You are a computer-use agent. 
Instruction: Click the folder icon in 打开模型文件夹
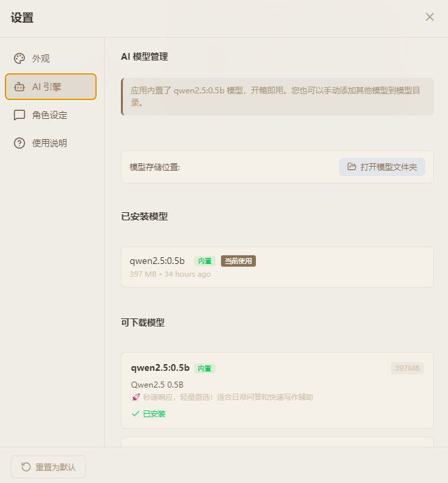point(352,167)
